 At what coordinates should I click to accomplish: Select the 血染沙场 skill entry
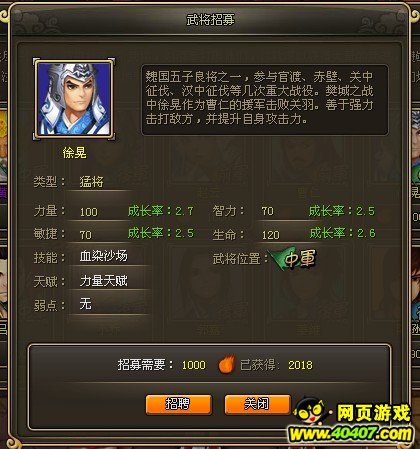click(103, 256)
